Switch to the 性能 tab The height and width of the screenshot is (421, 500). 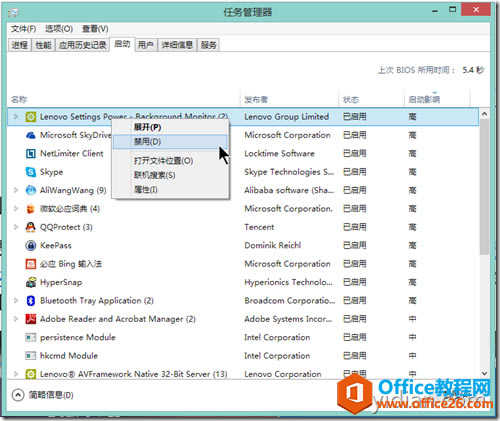[x=43, y=45]
